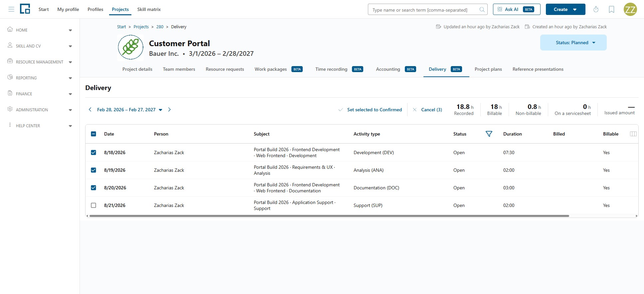This screenshot has width=644, height=294.
Task: Open the Time recording tab
Action: click(339, 69)
